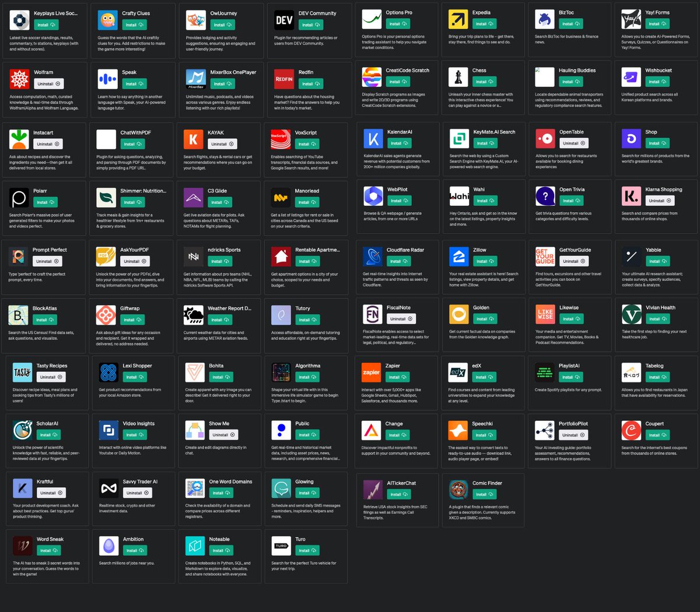This screenshot has width=700, height=612.
Task: Click the VoxScript red icon
Action: click(x=281, y=139)
